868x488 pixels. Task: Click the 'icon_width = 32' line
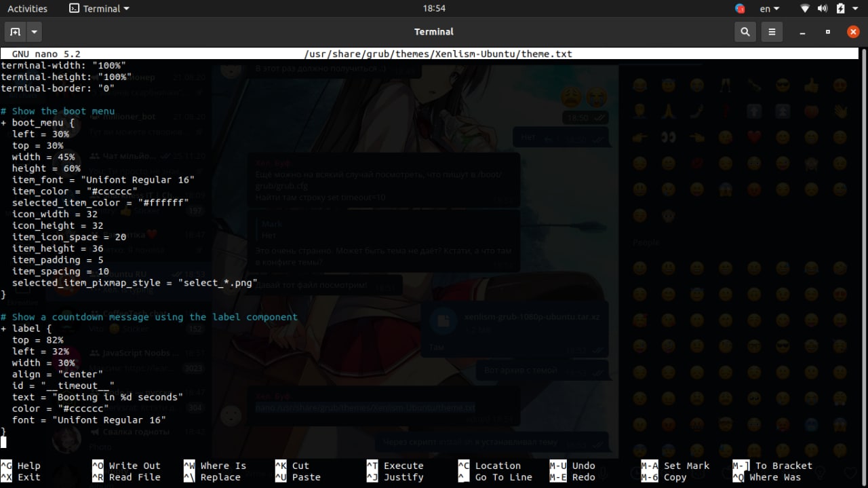pyautogui.click(x=55, y=214)
